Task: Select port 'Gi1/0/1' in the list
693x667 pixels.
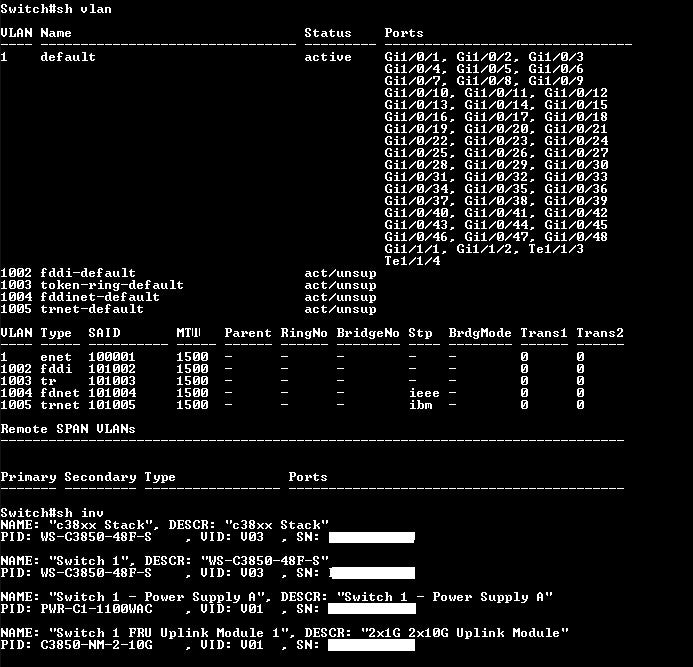Action: coord(413,57)
